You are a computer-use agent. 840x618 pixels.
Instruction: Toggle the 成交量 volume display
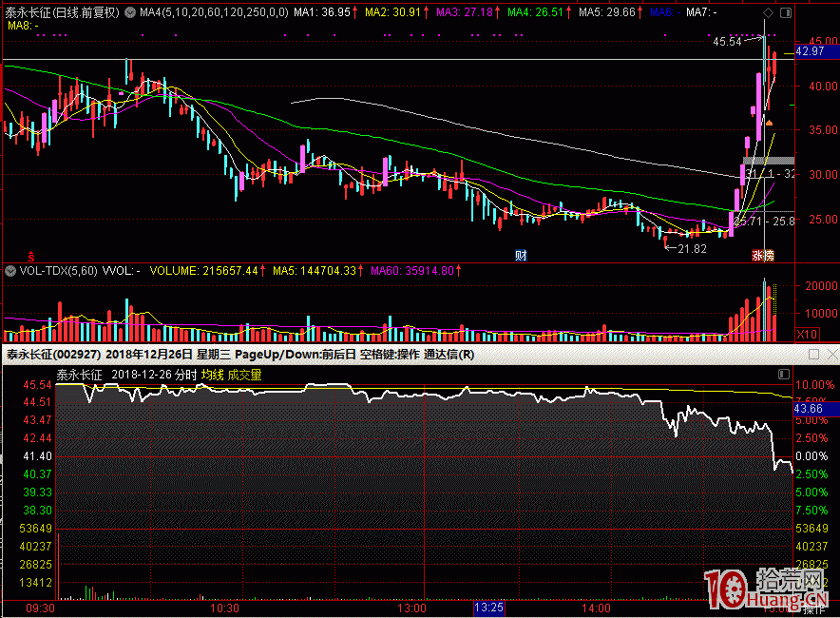point(243,375)
